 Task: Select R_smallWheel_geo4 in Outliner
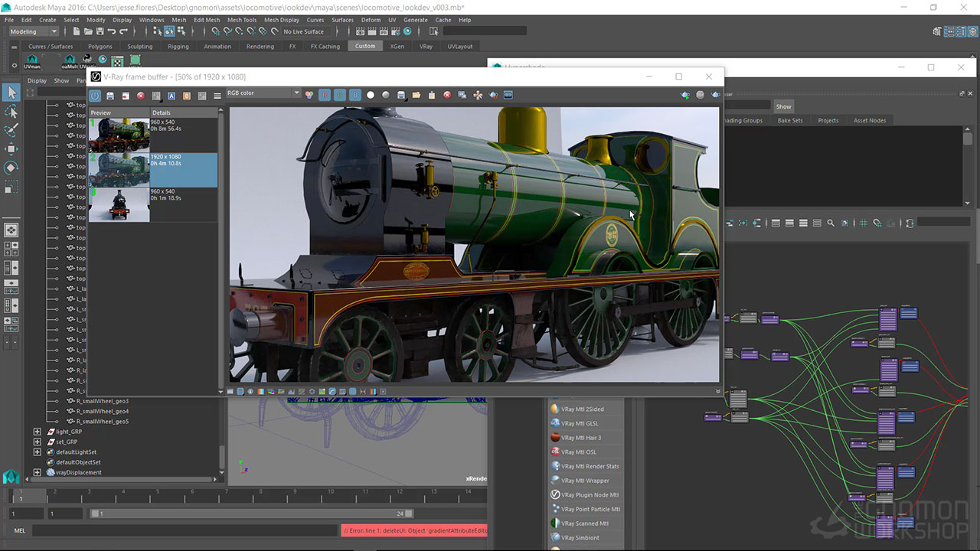(103, 411)
